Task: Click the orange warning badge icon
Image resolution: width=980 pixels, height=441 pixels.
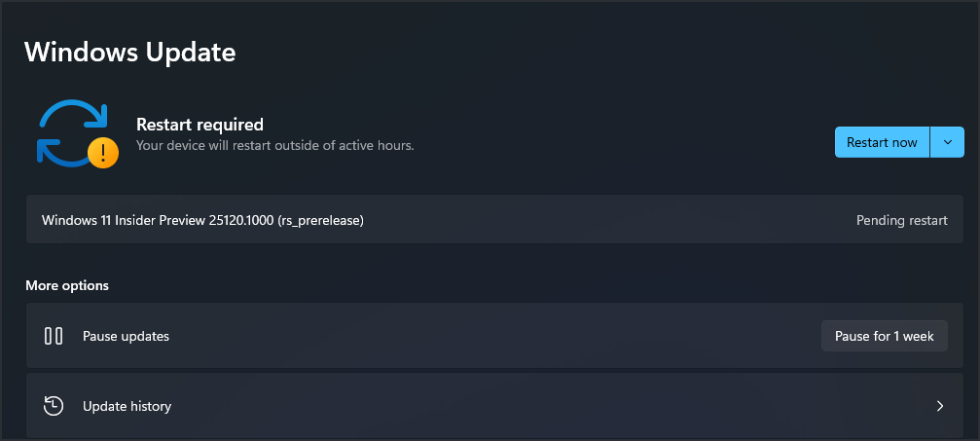Action: [x=103, y=153]
